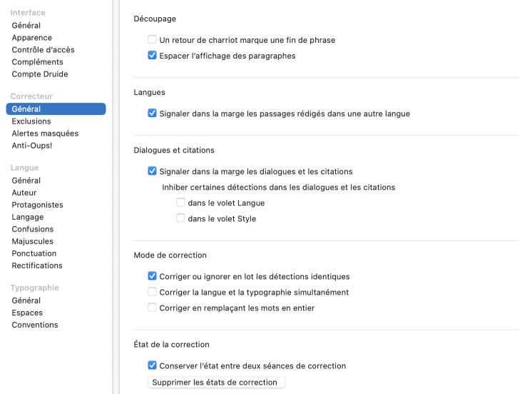This screenshot has width=532, height=394.
Task: Open the 'Compte Druide' section
Action: 40,74
